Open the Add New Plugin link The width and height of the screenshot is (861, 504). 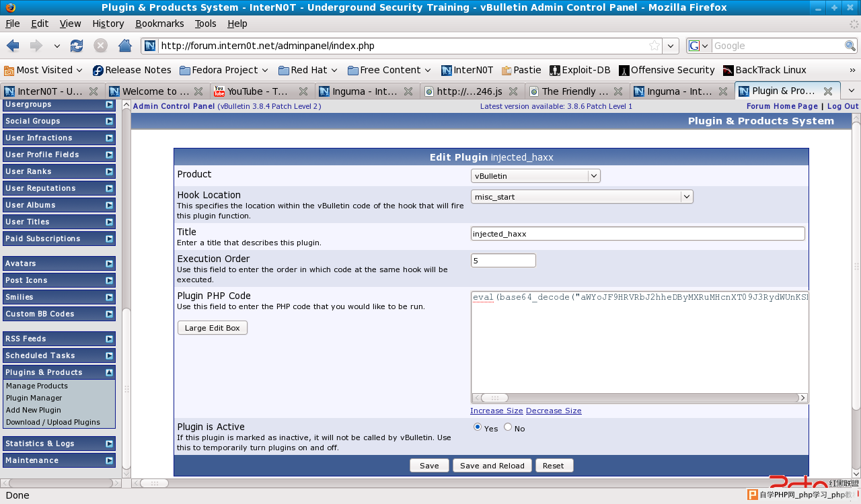34,410
